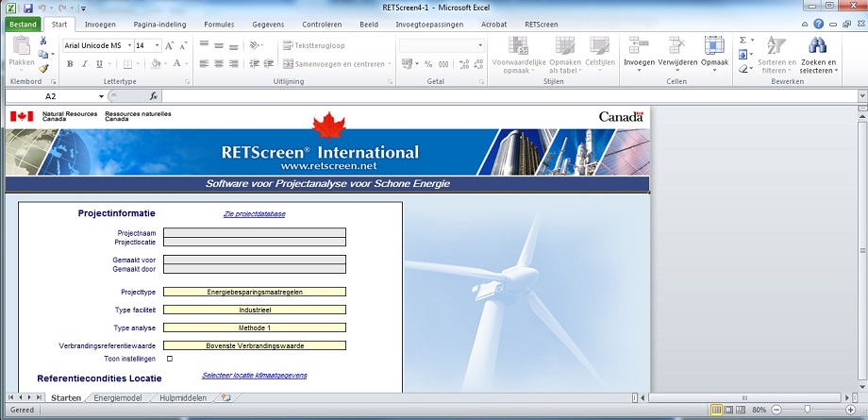Click the percent style icon
The image size is (868, 420).
428,64
